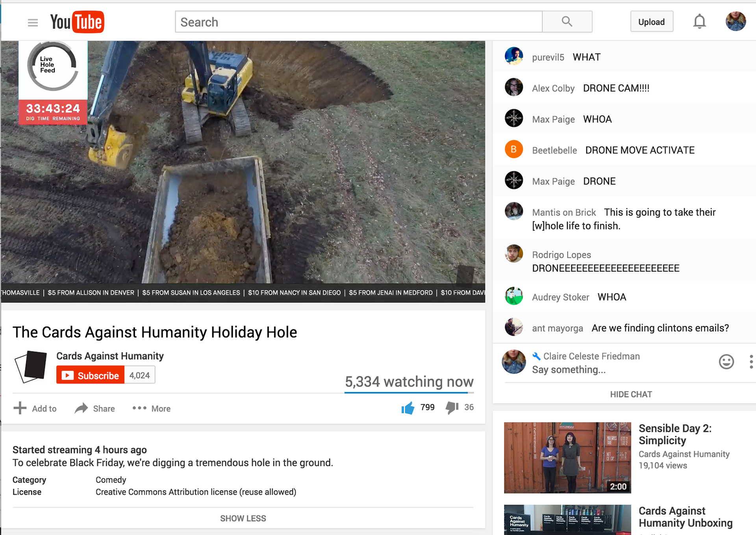Dislike the video with thumbs down
Viewport: 756px width, 535px height.
tap(452, 408)
